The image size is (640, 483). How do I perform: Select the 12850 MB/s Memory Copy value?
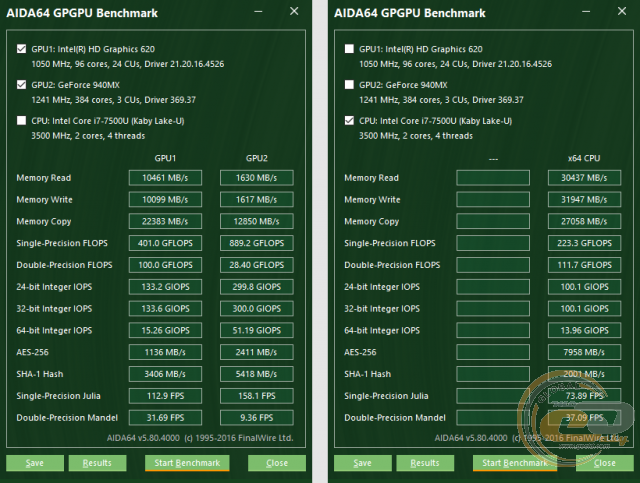pos(257,221)
